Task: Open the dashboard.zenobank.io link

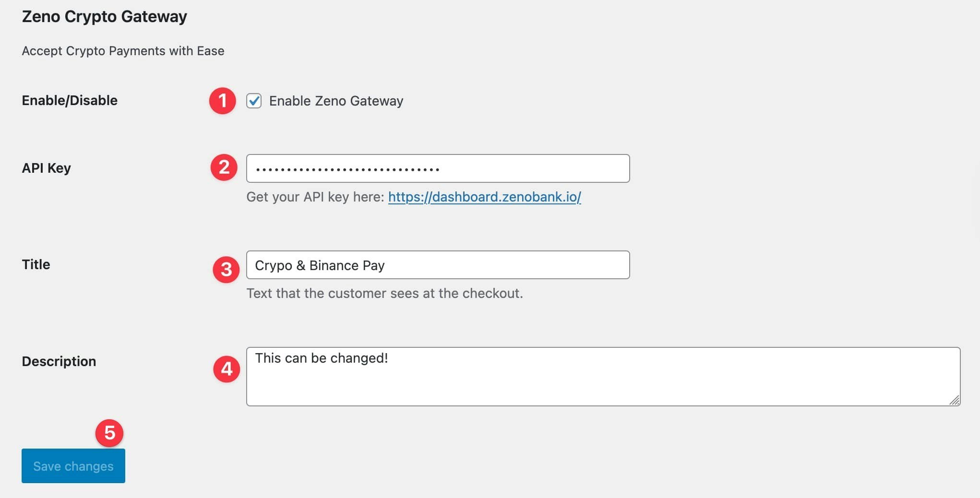Action: (484, 197)
